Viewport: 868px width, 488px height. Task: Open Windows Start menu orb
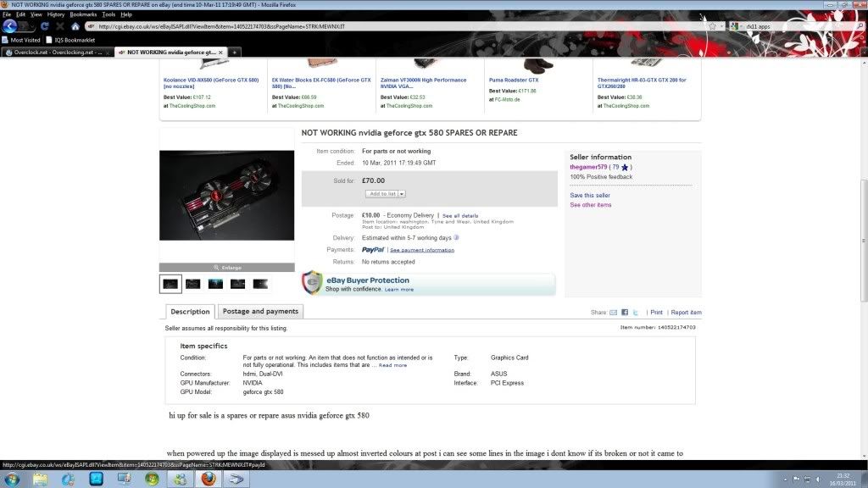pyautogui.click(x=12, y=480)
